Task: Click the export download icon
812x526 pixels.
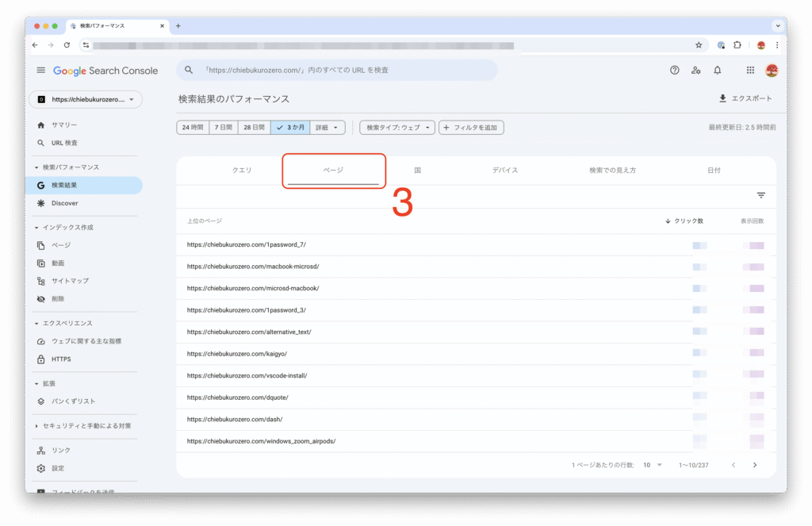Action: 722,98
